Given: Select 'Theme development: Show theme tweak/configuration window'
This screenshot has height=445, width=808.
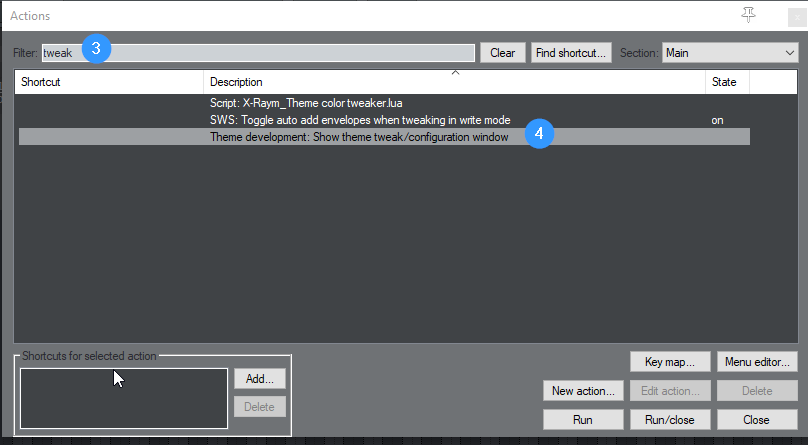Looking at the screenshot, I should 384,137.
